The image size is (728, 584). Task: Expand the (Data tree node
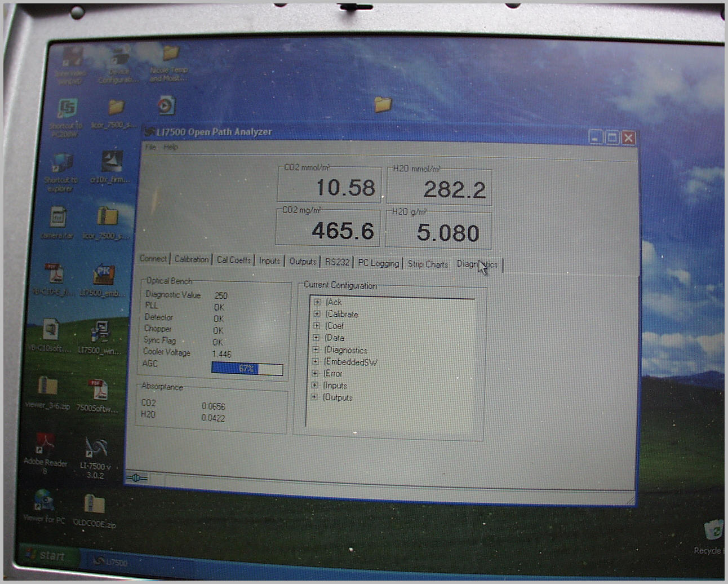point(316,338)
